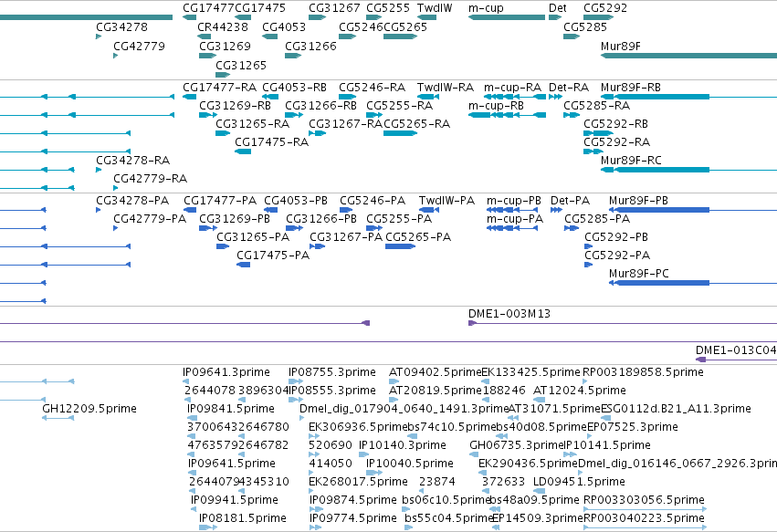Open the CG4053-RB transcript label
Viewport: 777px width, 532px height.
coord(294,88)
